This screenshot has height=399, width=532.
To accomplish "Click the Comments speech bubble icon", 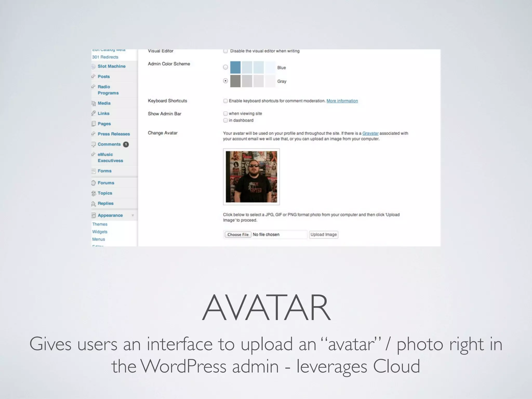I will [x=94, y=144].
